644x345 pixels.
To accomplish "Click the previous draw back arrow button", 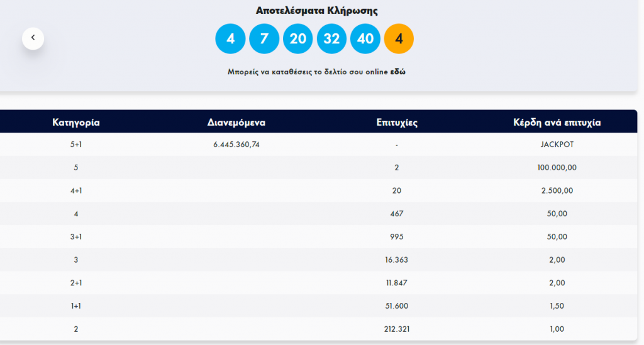I will 33,38.
